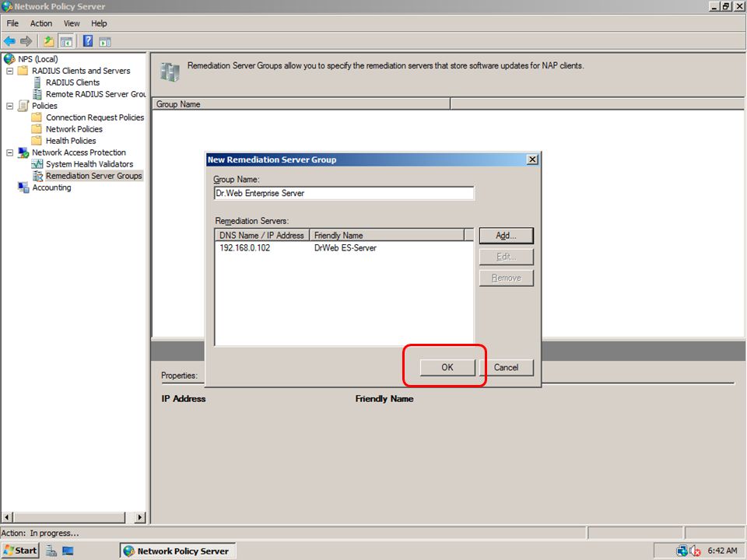Click the Remove button
The height and width of the screenshot is (560, 747).
pos(506,278)
